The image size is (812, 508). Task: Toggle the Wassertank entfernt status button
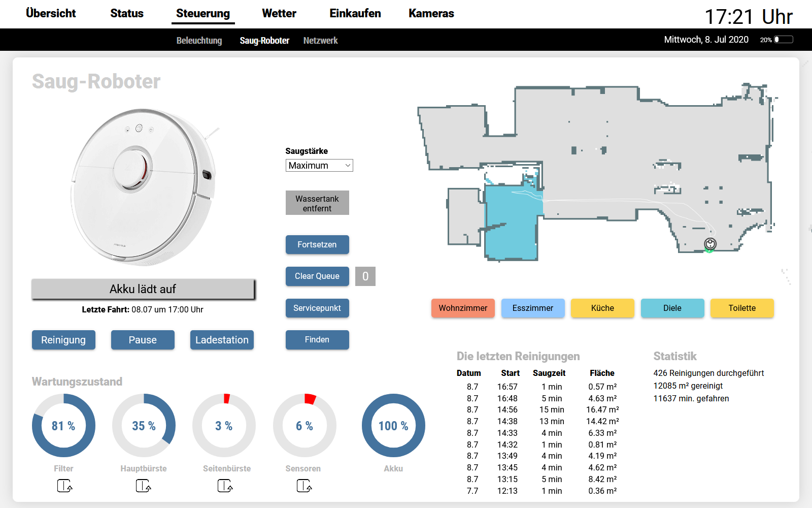click(317, 203)
